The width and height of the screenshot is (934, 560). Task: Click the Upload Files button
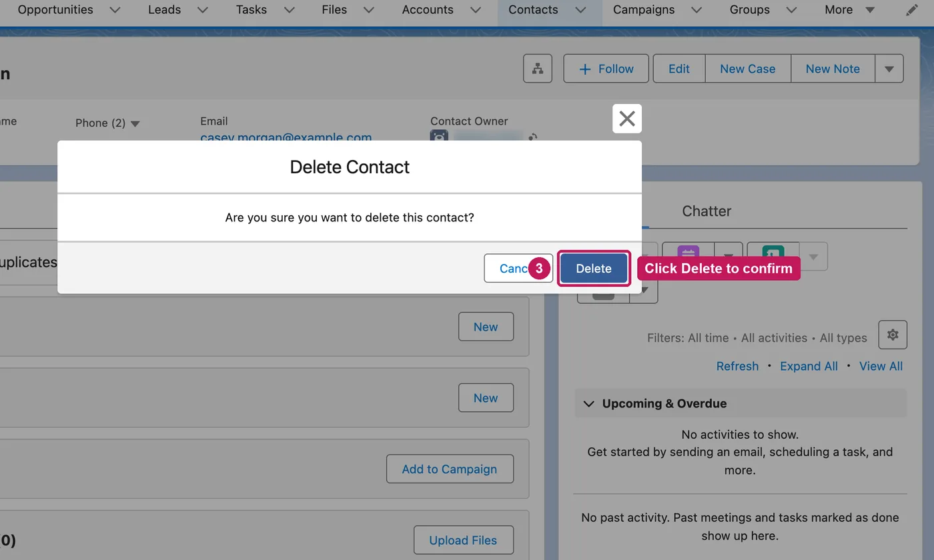[x=463, y=540]
